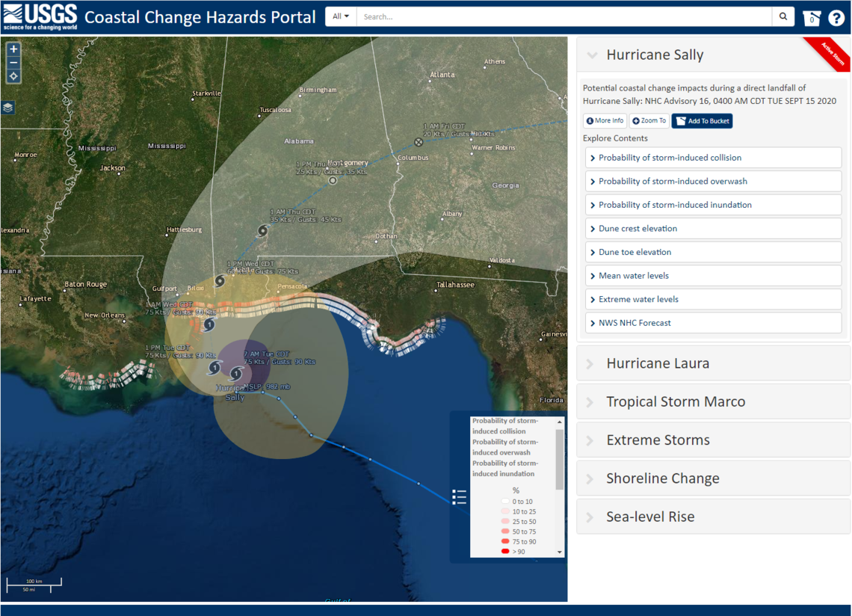Click the 1 AM Wed CDT hurricane marker
Image resolution: width=852 pixels, height=616 pixels.
(x=209, y=325)
